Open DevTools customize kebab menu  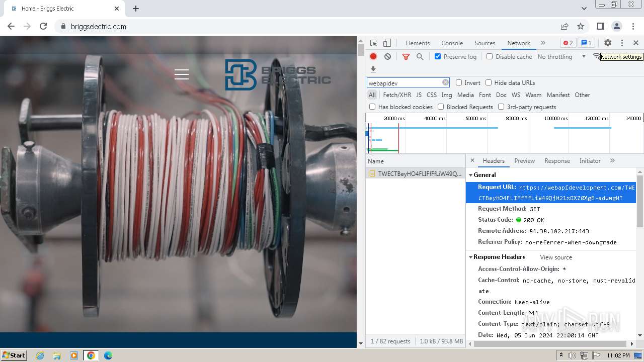point(622,43)
